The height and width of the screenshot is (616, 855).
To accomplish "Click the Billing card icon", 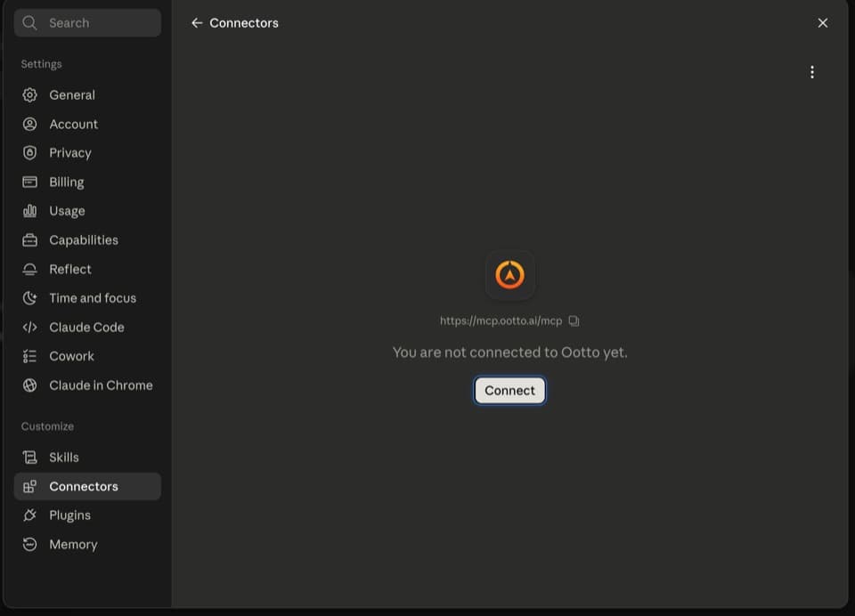I will point(30,182).
